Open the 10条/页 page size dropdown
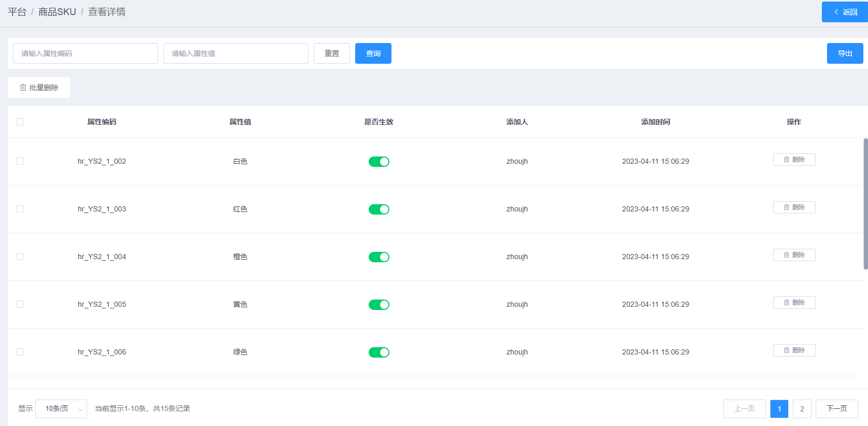868x426 pixels. (x=61, y=409)
